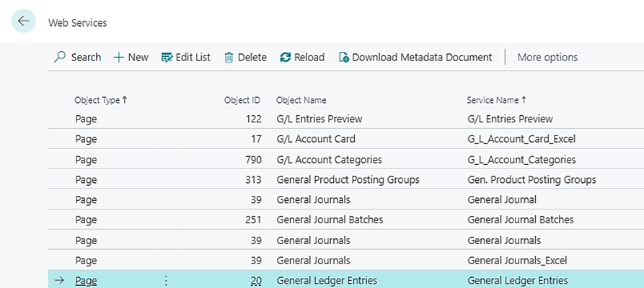
Task: Sort by the Object Type column header
Action: click(x=99, y=100)
